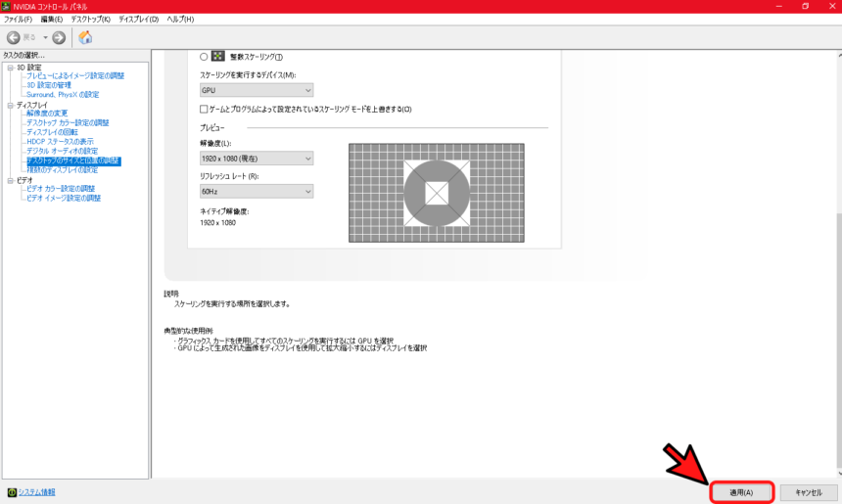Select ビデオ カラー設定の調整 tree item
This screenshot has height=504, width=842.
pos(61,189)
